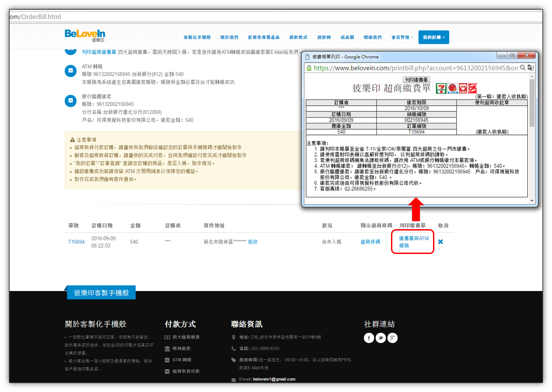The height and width of the screenshot is (392, 552).
Task: Cancel order with the blue X icon
Action: [441, 242]
